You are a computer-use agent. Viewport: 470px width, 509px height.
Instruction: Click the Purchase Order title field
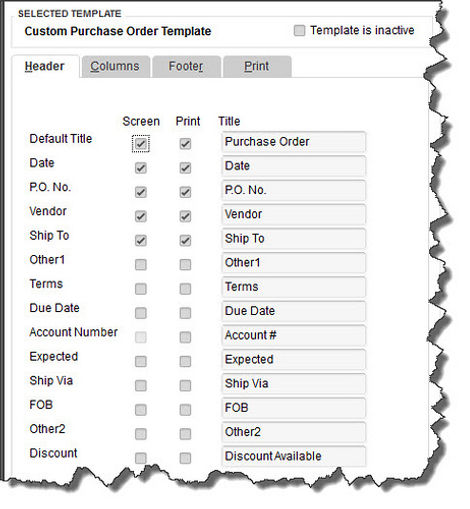tap(293, 142)
